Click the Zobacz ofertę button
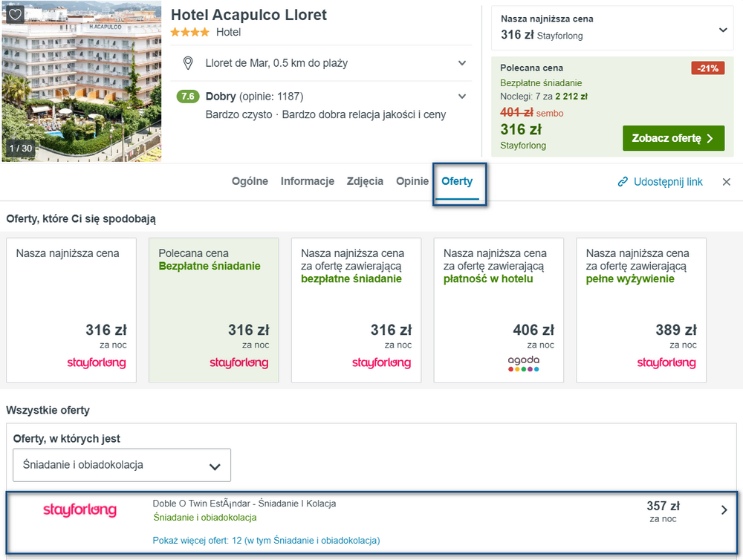Viewport: 743px width, 560px height. click(x=673, y=138)
